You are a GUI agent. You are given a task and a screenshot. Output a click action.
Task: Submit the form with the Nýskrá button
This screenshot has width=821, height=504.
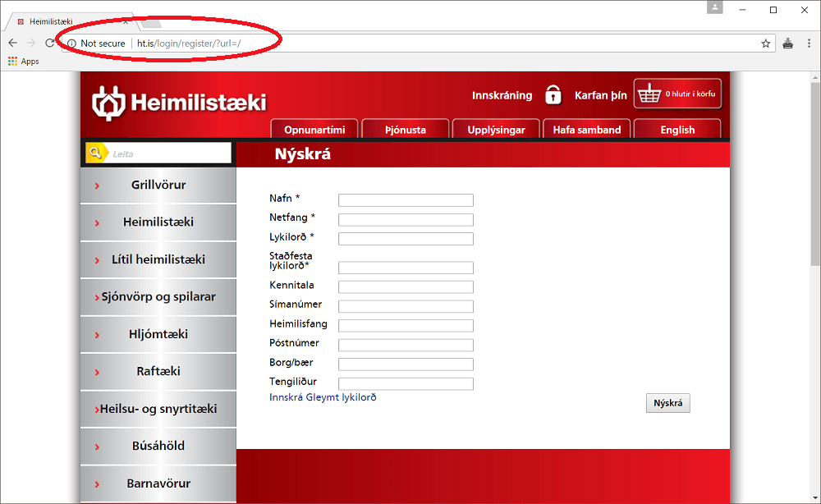click(x=667, y=403)
